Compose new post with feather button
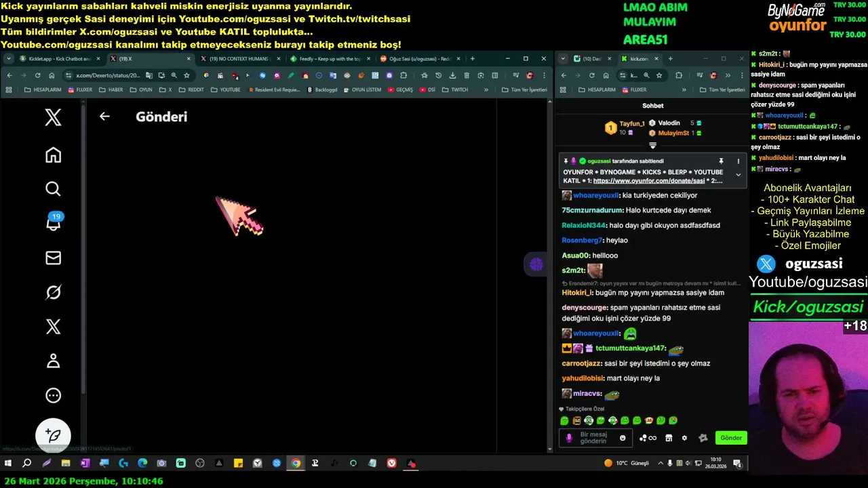Viewport: 868px width, 488px height. 53,435
